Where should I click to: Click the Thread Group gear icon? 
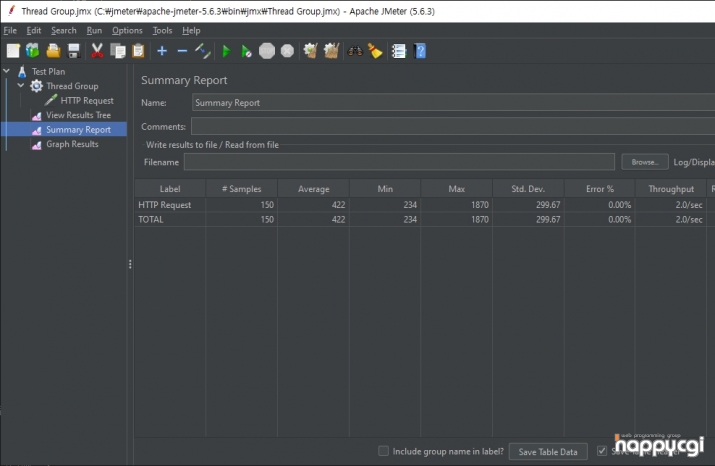[36, 86]
